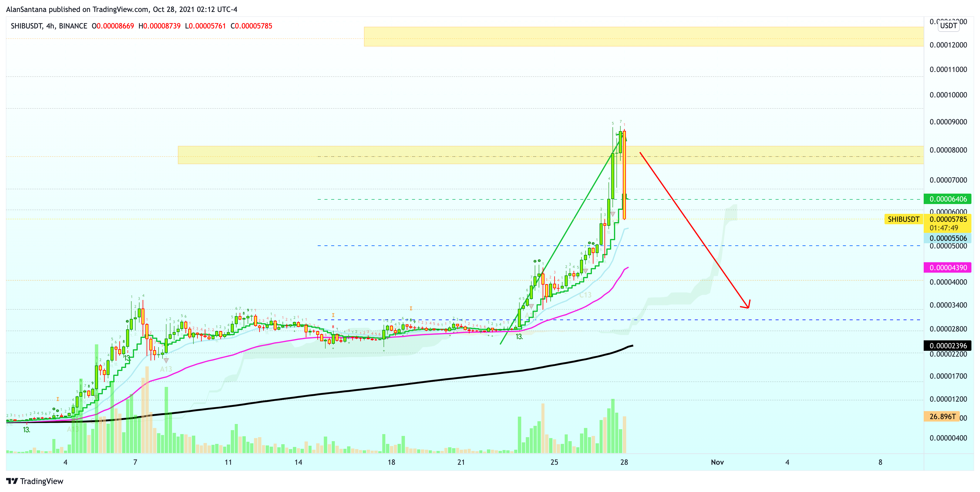Select the light blue 0.00005506 price label
Screen dimensions: 980x492
(x=947, y=238)
